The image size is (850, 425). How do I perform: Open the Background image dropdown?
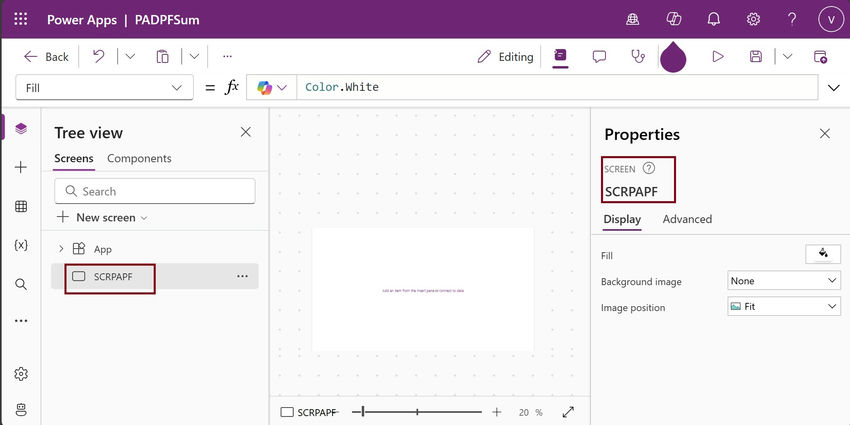[784, 281]
